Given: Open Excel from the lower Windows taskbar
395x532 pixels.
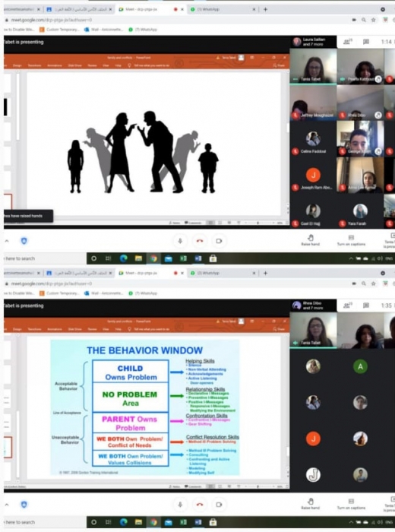Looking at the screenshot, I should click(x=183, y=522).
